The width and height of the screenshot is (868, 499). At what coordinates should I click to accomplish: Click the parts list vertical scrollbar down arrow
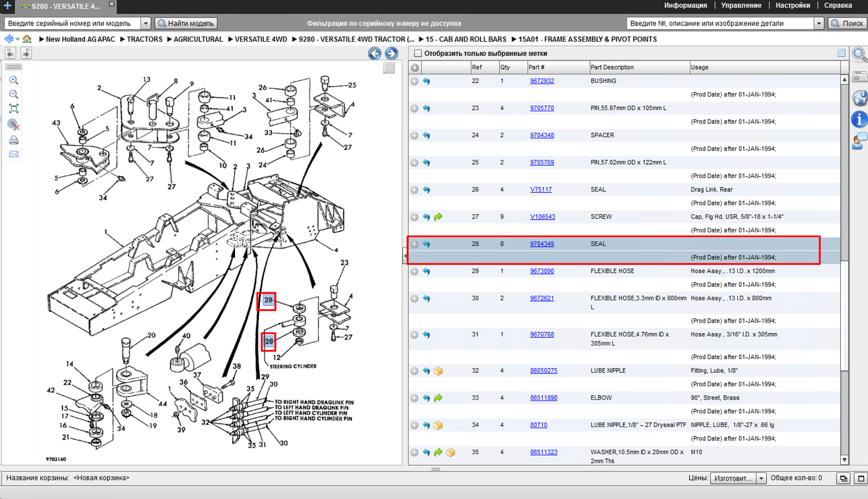pos(844,460)
